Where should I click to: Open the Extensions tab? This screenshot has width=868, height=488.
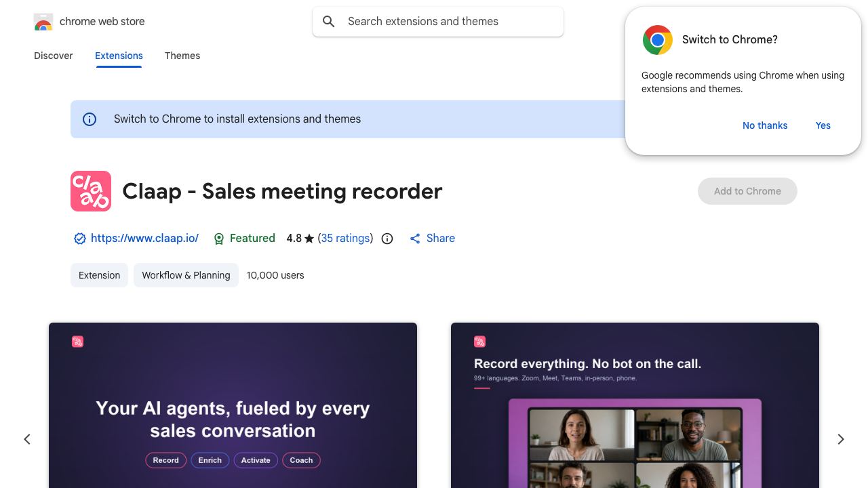(119, 56)
